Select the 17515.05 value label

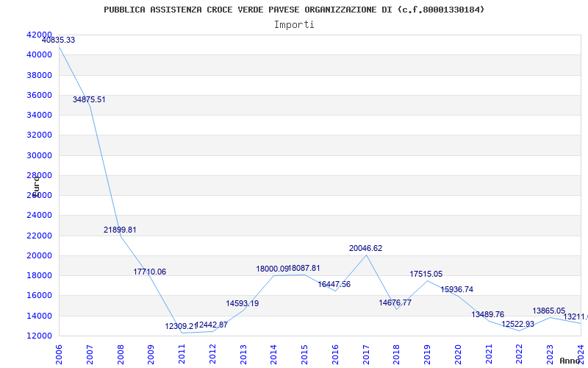click(426, 274)
